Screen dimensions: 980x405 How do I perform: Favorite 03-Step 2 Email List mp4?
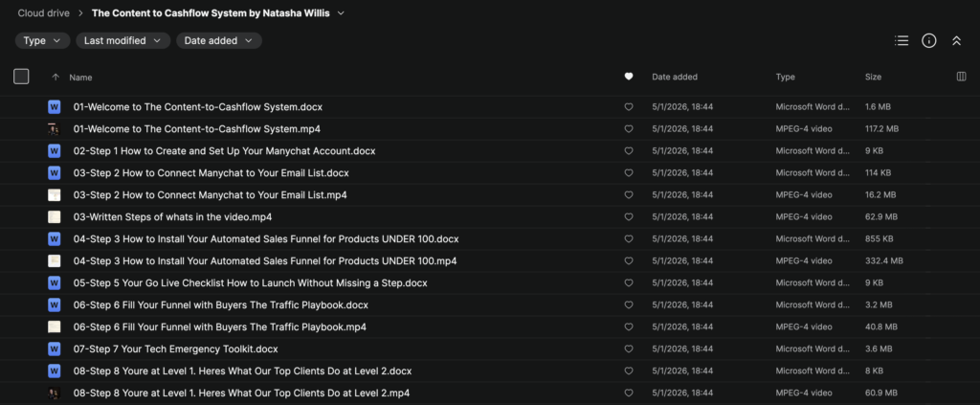point(629,195)
